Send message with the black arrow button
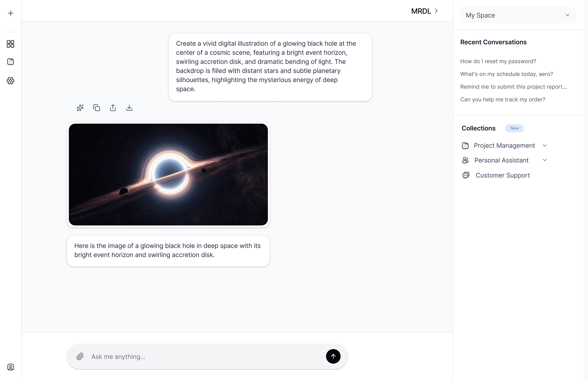Screen dimensions: 588x380 point(333,356)
